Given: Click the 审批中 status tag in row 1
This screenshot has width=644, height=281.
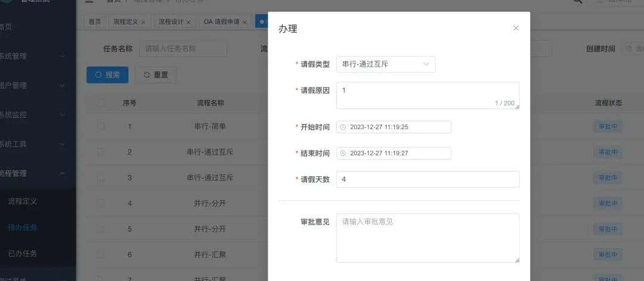Looking at the screenshot, I should [x=608, y=127].
